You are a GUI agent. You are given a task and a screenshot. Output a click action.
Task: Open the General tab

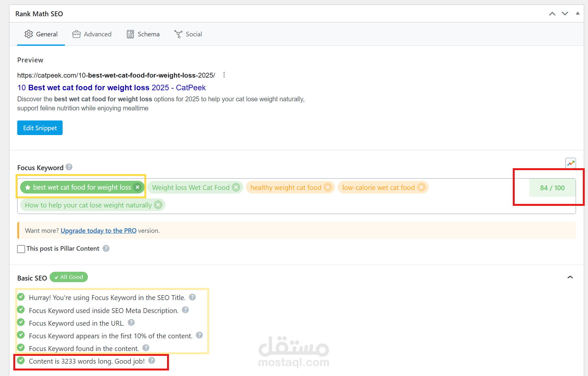coord(41,34)
